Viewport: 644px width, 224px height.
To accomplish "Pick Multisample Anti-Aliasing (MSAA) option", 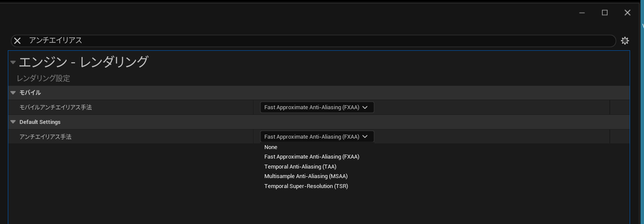I will click(306, 176).
